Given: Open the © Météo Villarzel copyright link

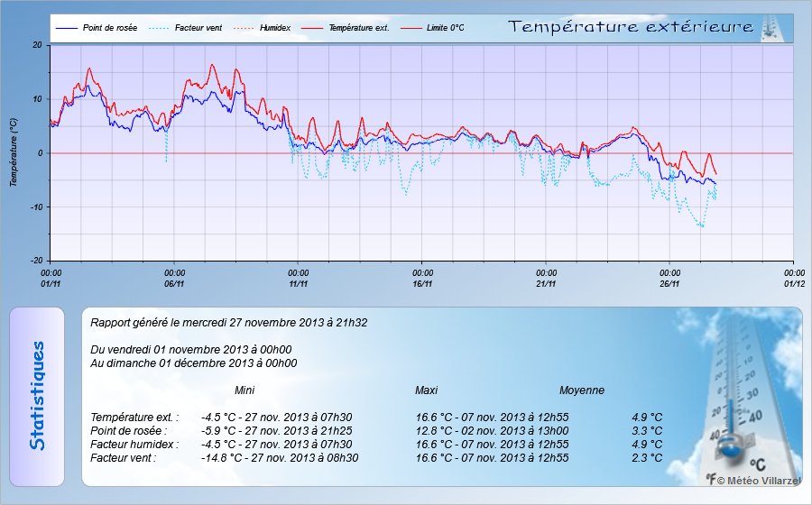Looking at the screenshot, I should coord(758,480).
